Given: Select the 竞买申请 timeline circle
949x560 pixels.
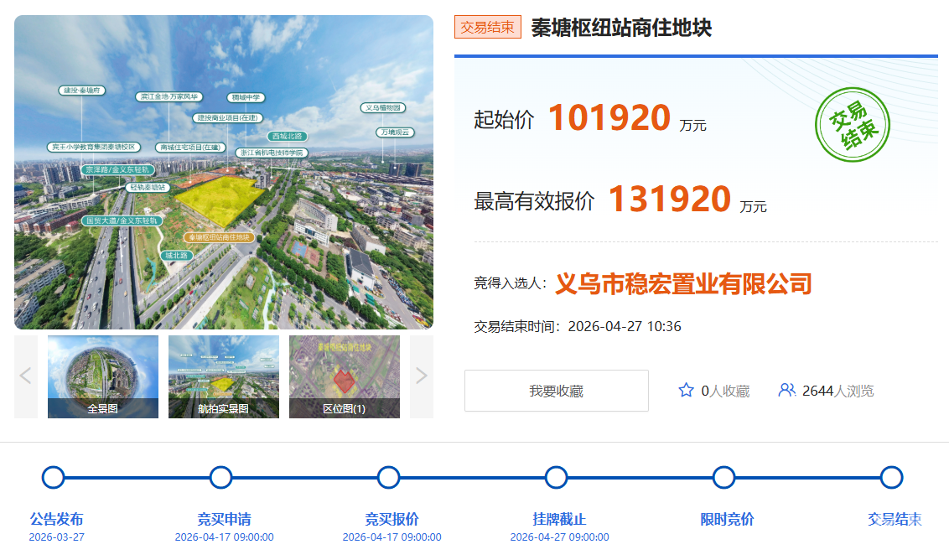Looking at the screenshot, I should pos(220,478).
